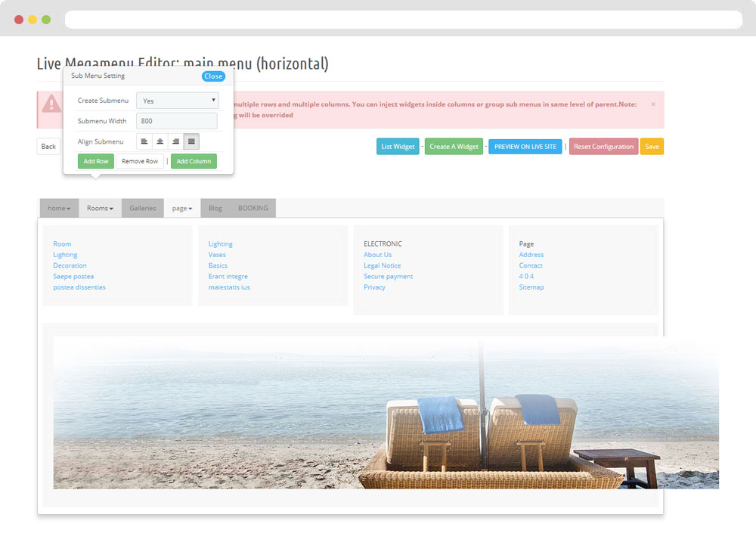Click the Address link
Viewport: 756px width, 549px height.
(x=531, y=255)
